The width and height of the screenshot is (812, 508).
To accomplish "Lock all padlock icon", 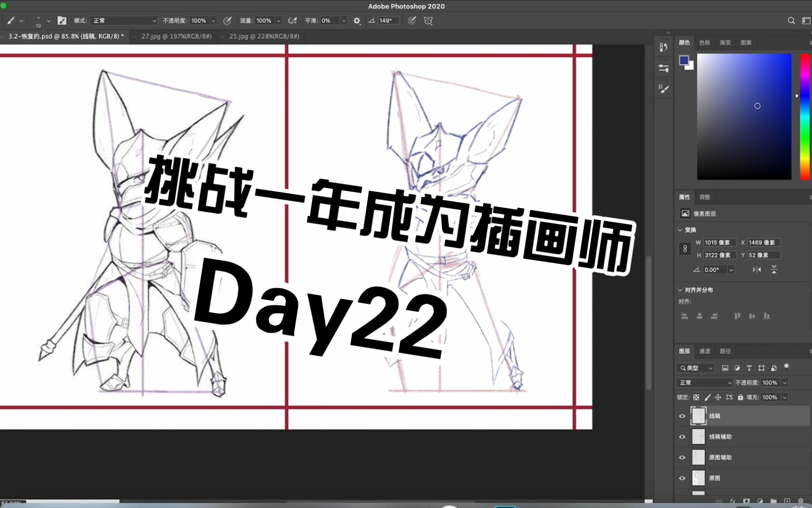I will (x=741, y=397).
